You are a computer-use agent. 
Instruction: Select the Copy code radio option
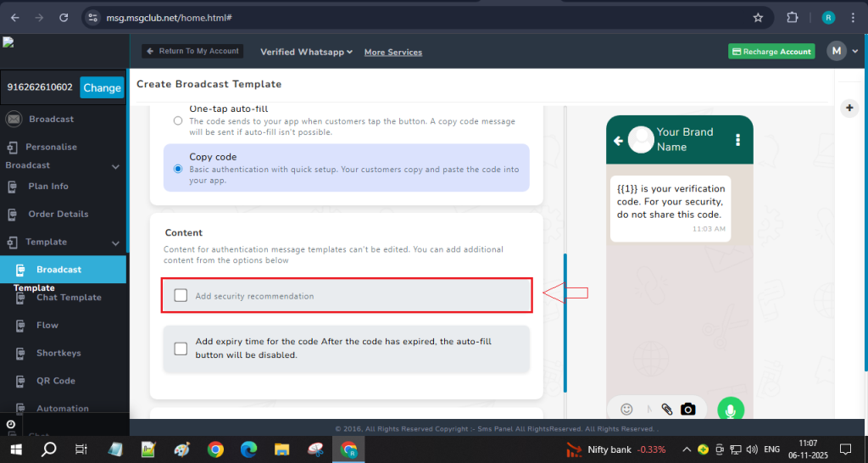pyautogui.click(x=178, y=169)
